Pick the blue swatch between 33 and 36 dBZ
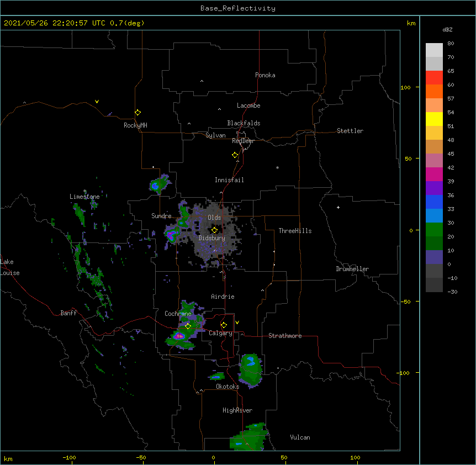476x465 pixels. 434,202
